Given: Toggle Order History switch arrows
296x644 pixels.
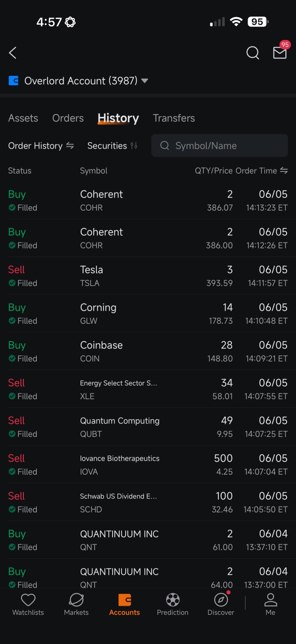Looking at the screenshot, I should coord(70,146).
